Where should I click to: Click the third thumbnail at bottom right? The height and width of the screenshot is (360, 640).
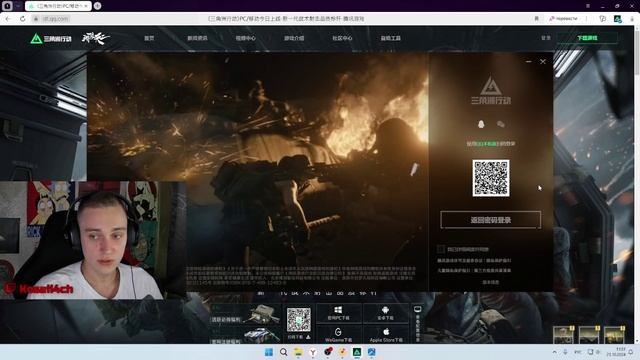coord(614,335)
